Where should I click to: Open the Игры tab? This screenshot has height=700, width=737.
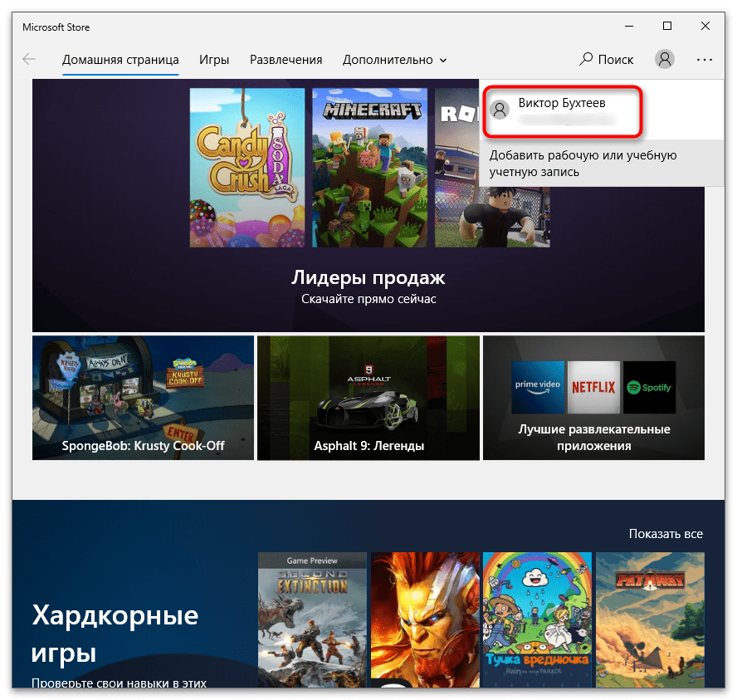214,60
